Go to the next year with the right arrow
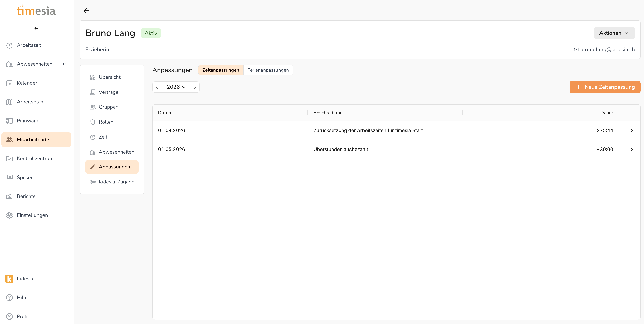This screenshot has width=644, height=324. pyautogui.click(x=194, y=87)
